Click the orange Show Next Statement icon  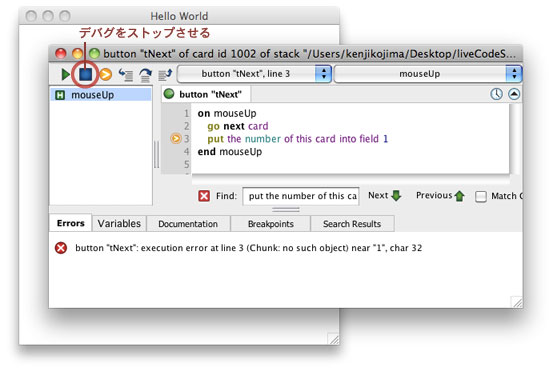pyautogui.click(x=106, y=74)
